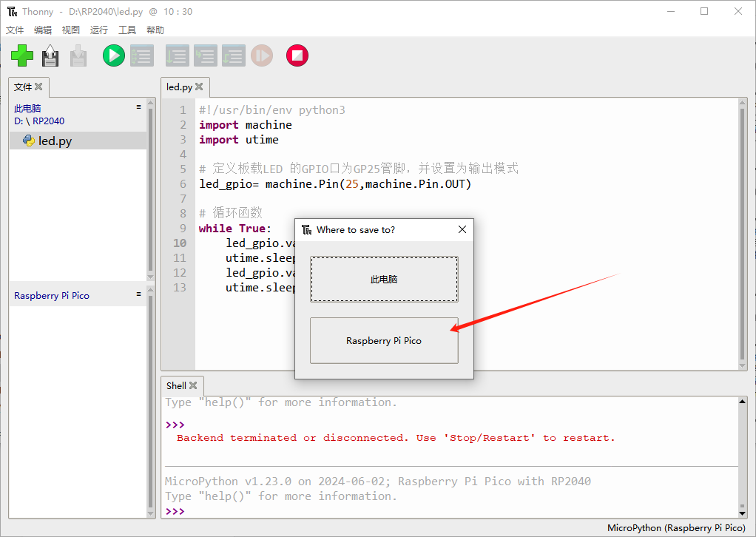Close the led.py editor tab
The width and height of the screenshot is (756, 537).
coord(199,87)
